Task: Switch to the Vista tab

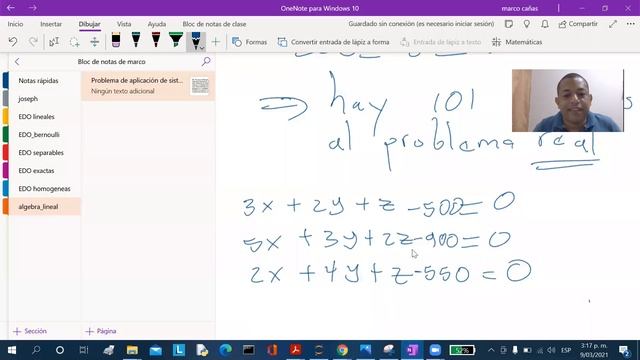Action: (124, 24)
